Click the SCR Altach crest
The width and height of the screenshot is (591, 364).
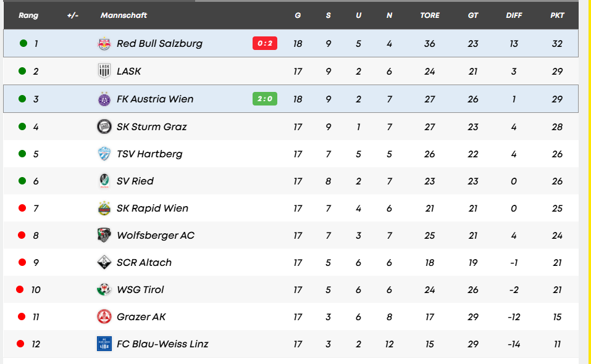104,262
